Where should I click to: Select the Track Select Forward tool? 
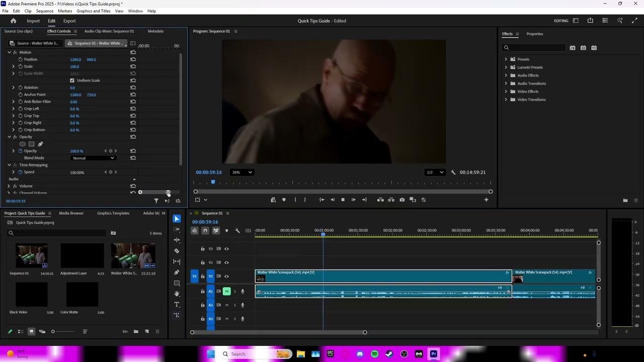pos(177,229)
